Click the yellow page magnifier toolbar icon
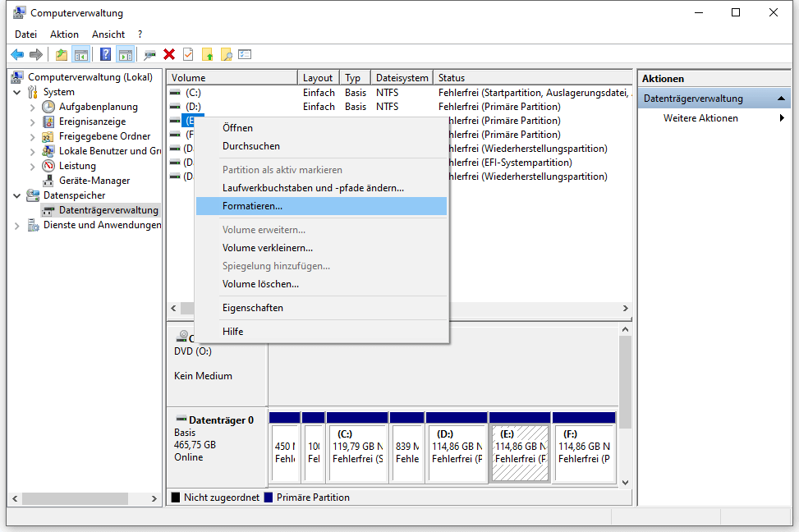Screen dimensions: 799x532 click(x=226, y=54)
